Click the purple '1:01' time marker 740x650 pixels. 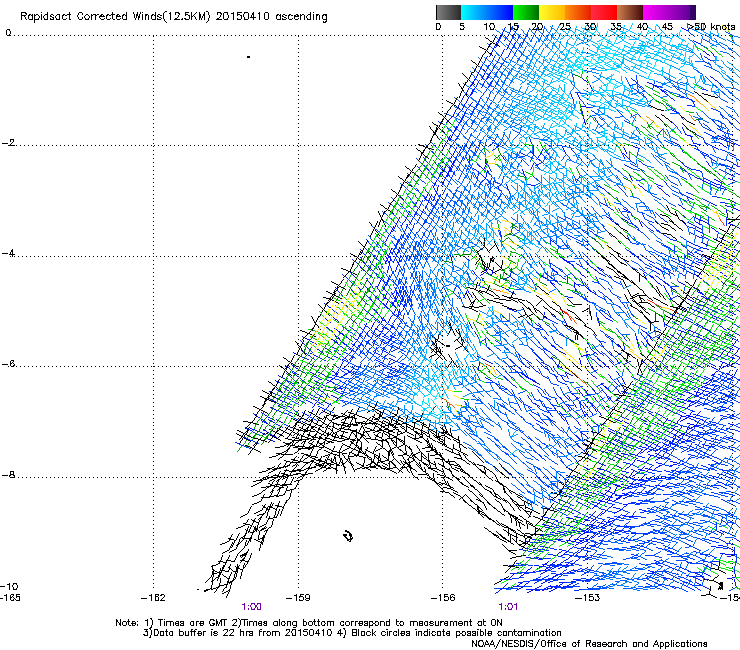click(508, 607)
